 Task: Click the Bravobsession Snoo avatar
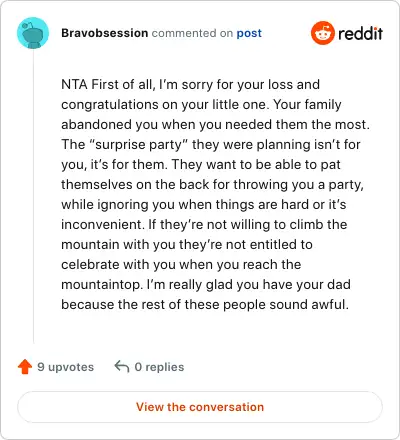[33, 33]
